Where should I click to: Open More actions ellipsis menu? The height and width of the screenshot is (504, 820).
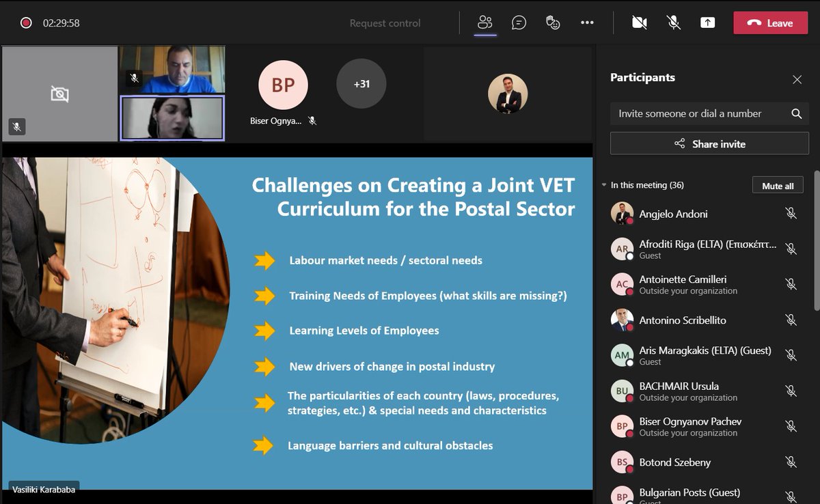pyautogui.click(x=587, y=23)
